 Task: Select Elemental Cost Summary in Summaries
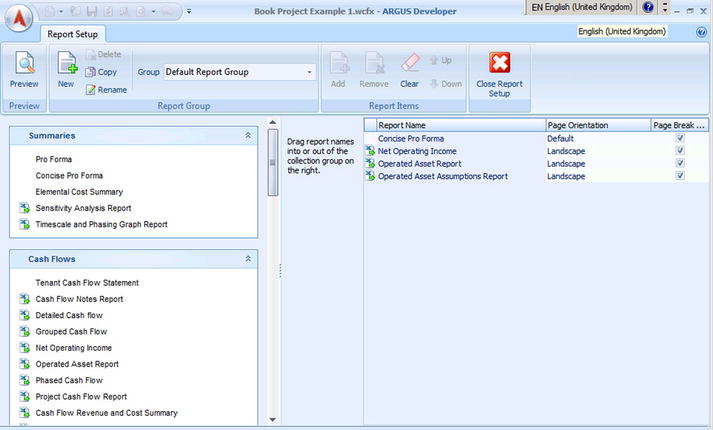tap(79, 192)
